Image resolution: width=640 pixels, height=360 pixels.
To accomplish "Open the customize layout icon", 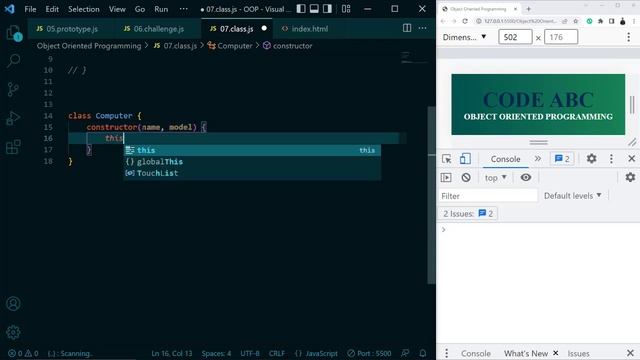I will (346, 9).
